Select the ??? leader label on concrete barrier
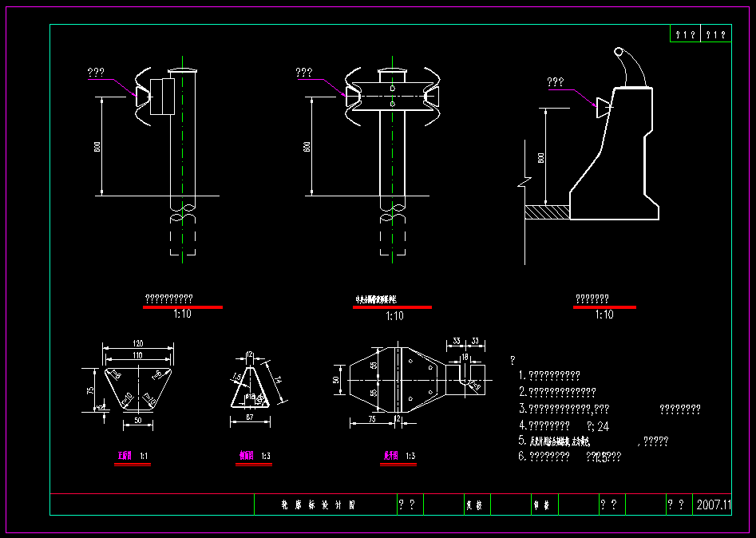 pos(556,81)
